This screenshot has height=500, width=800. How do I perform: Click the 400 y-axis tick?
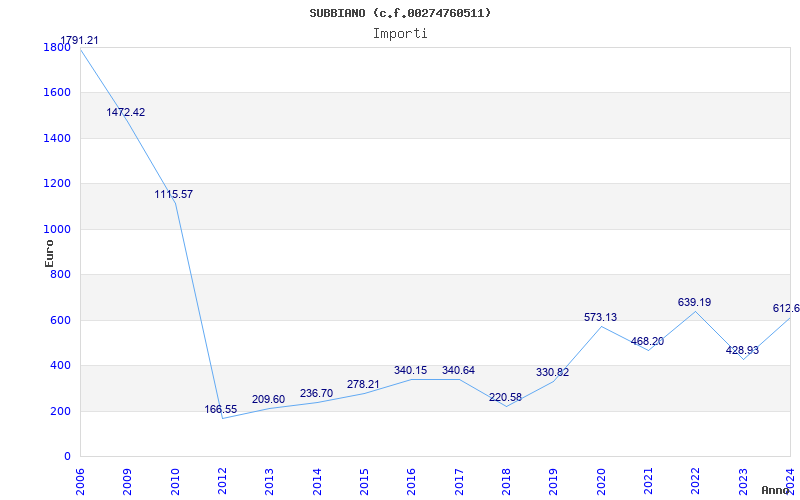[x=61, y=366]
